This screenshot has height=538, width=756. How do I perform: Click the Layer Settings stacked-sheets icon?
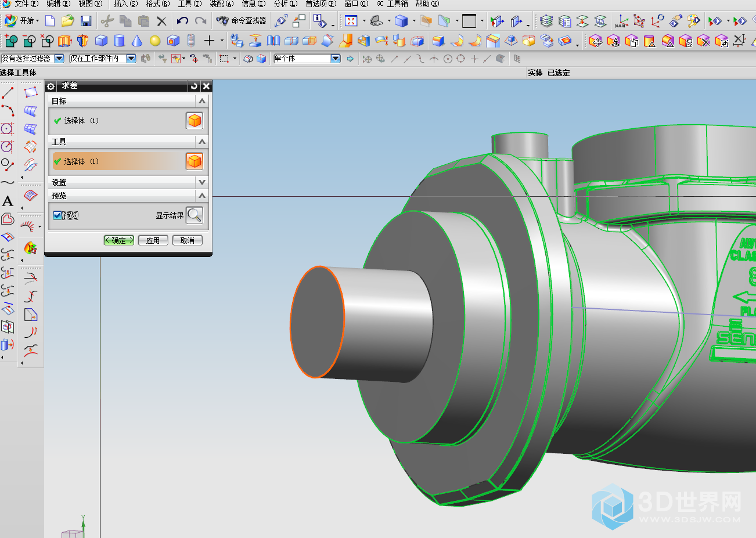point(546,21)
